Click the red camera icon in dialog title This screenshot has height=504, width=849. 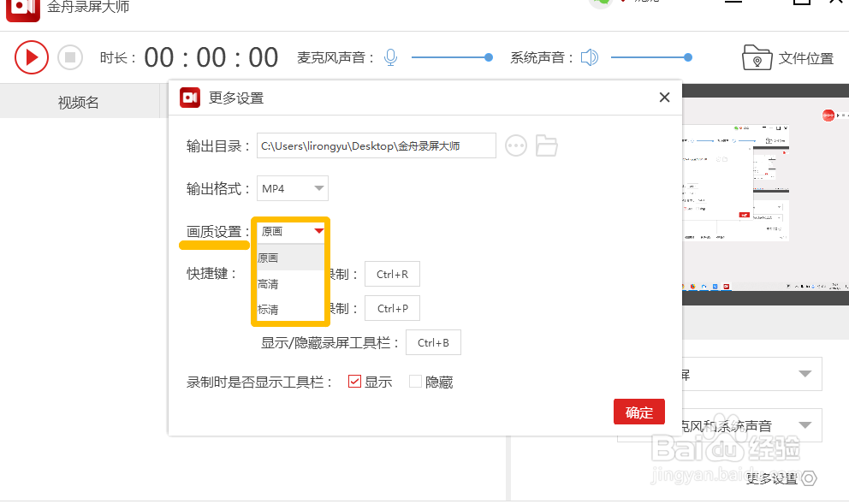tap(190, 98)
